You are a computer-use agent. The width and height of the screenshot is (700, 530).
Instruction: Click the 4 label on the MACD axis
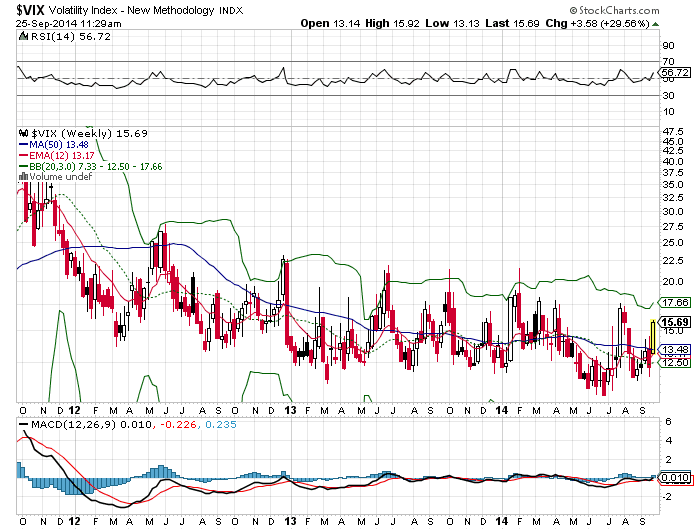pos(668,441)
